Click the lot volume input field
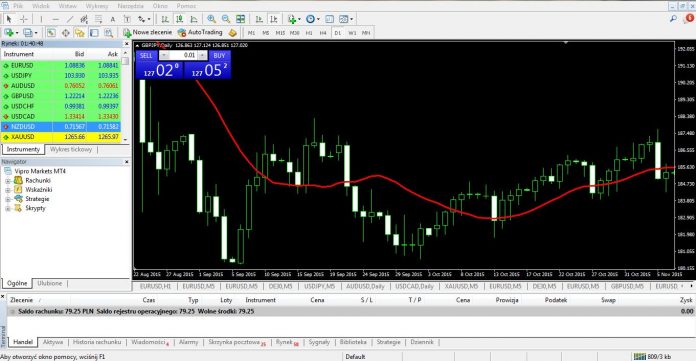The width and height of the screenshot is (696, 361). (182, 55)
